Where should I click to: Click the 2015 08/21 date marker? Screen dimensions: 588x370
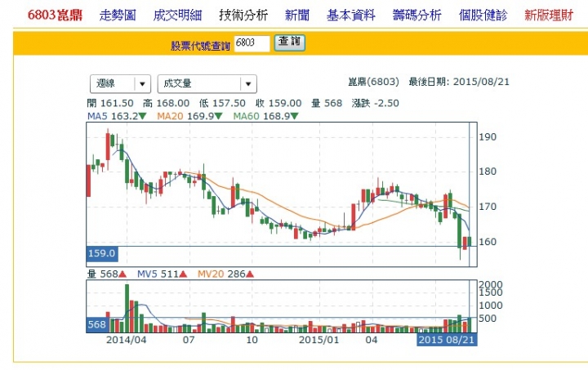coord(447,340)
